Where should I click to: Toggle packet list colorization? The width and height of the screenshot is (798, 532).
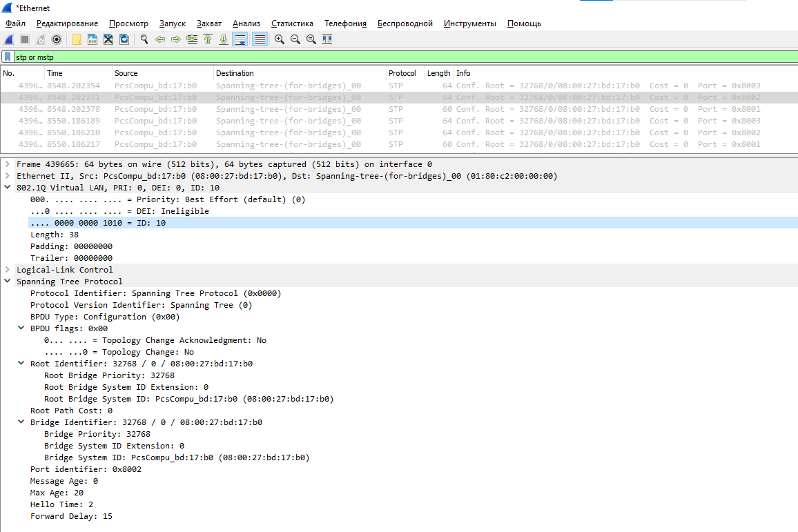pos(260,39)
